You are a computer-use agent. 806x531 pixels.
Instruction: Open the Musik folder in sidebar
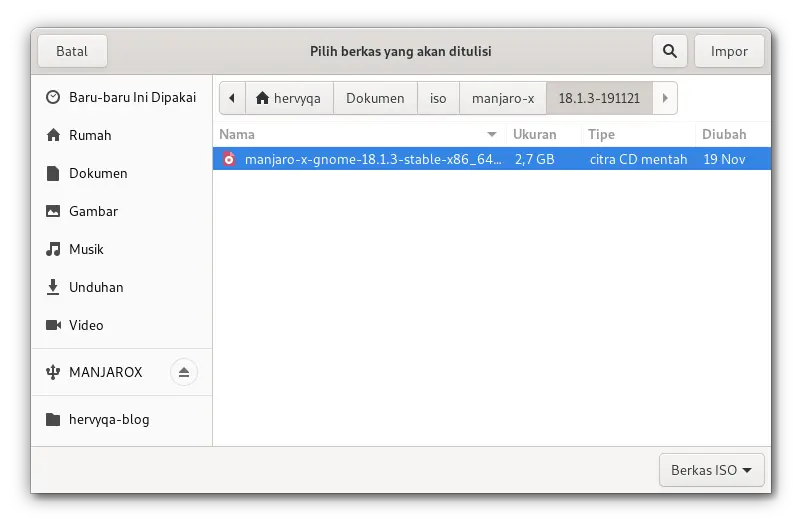[x=86, y=249]
